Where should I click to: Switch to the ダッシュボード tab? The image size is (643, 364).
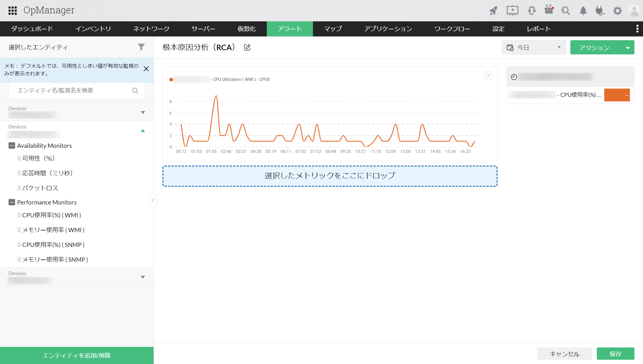[x=32, y=29]
